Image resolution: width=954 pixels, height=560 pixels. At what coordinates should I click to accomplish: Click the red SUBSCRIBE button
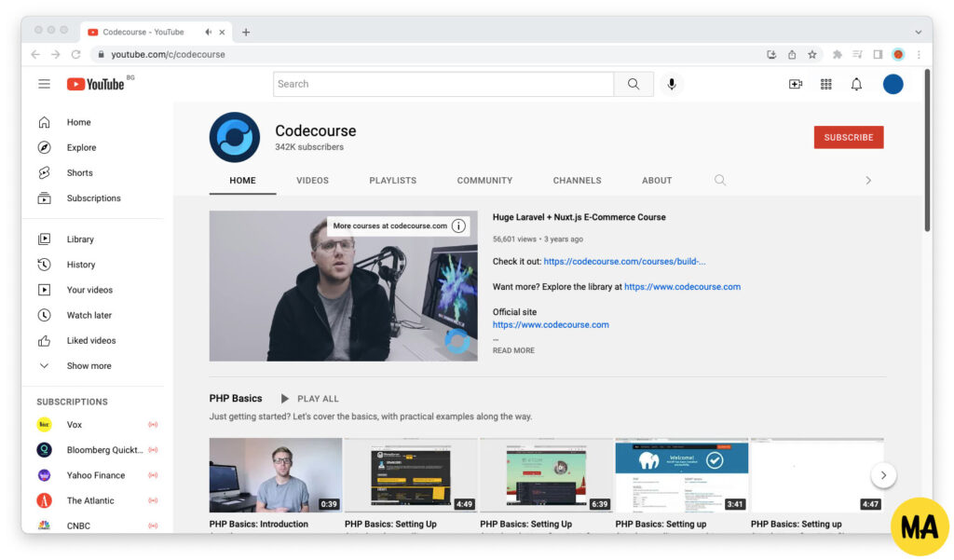[x=849, y=138]
